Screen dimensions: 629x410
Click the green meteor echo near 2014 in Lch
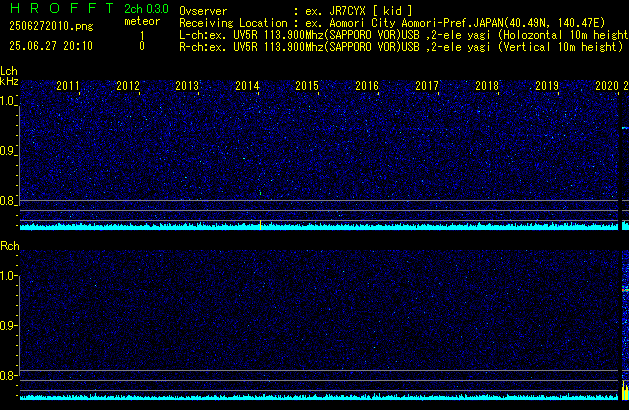(x=260, y=193)
